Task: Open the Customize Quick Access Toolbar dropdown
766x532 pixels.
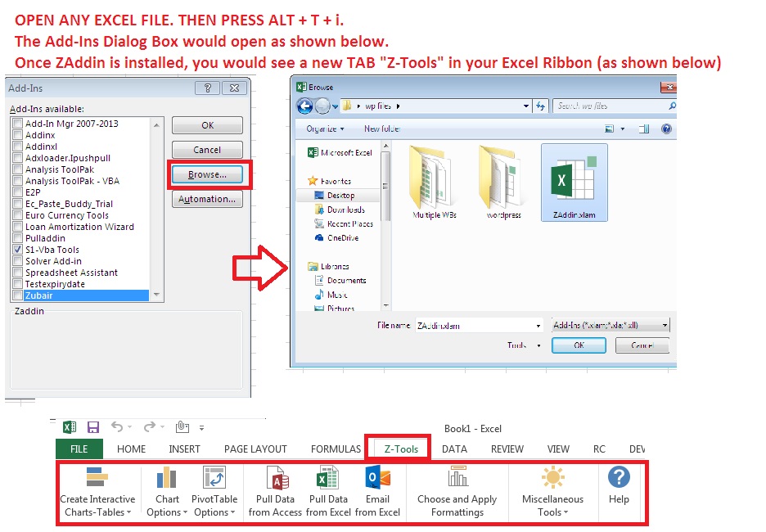Action: tap(201, 428)
